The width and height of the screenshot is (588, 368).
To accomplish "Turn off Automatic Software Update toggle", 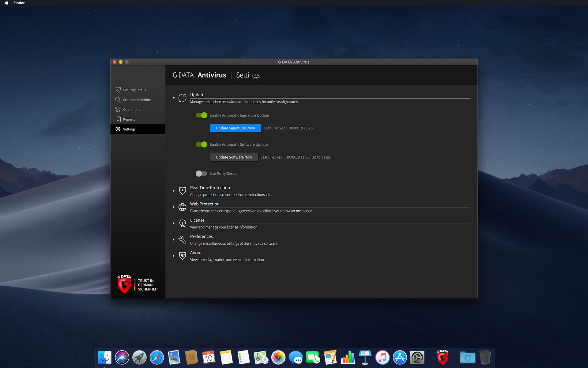I will coord(202,144).
